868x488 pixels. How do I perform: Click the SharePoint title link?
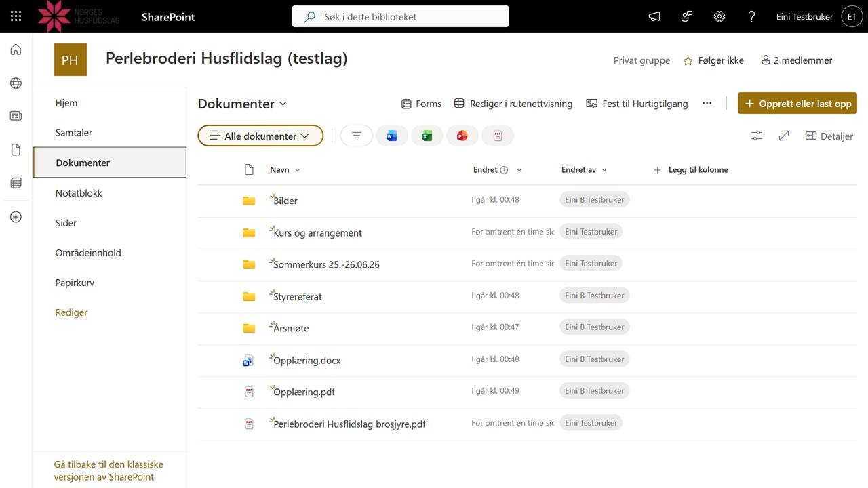(x=168, y=16)
